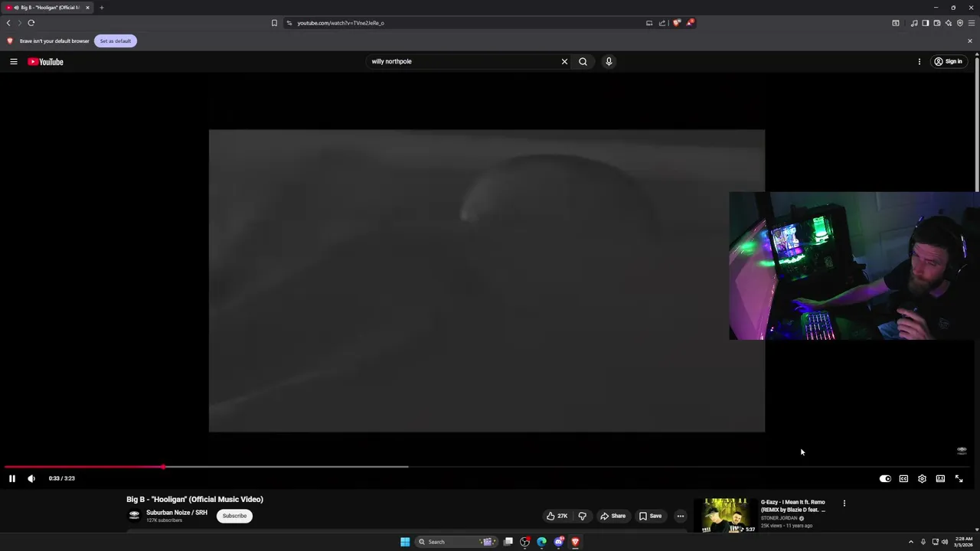Save the video to a playlist
Screen dimensions: 980x551
pos(650,516)
